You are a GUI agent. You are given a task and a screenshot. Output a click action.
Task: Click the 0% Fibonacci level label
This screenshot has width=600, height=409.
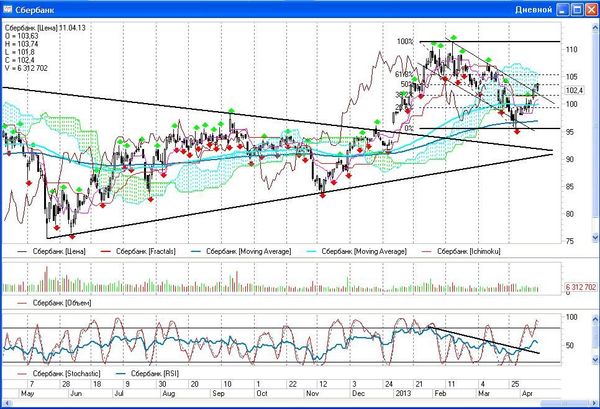click(x=409, y=128)
